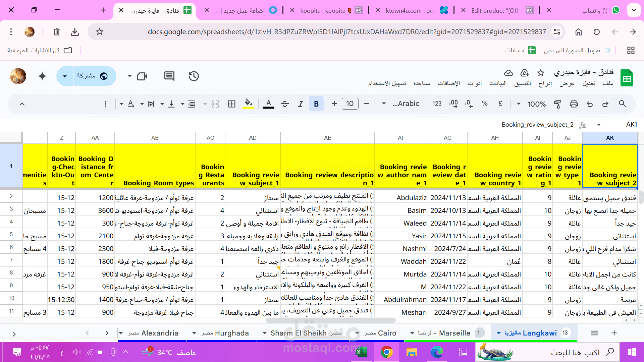This screenshot has width=644, height=362.
Task: Open more toolbar options (three dots)
Action: coord(106,104)
